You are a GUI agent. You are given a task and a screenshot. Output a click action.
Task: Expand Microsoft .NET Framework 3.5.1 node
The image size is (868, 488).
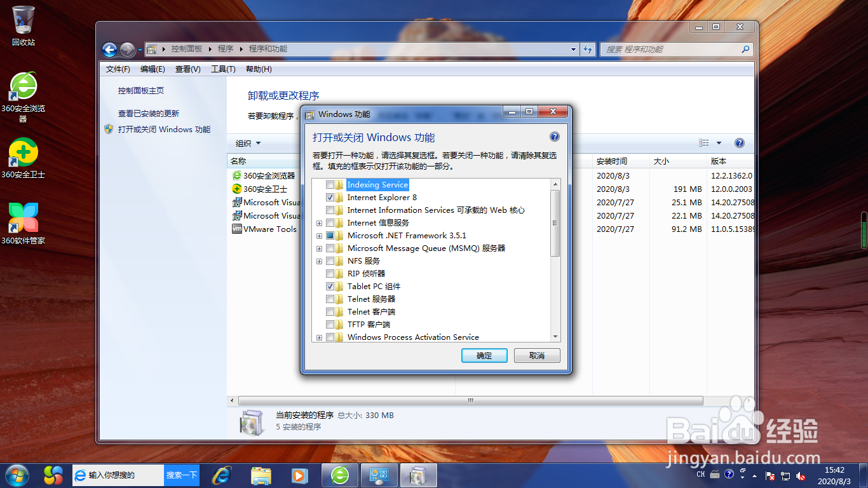[x=319, y=236]
